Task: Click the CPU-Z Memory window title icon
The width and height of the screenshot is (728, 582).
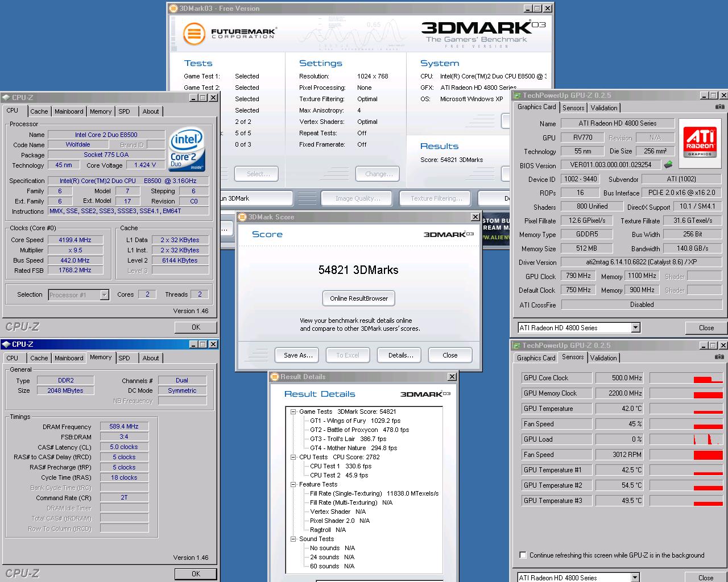Action: coord(6,344)
